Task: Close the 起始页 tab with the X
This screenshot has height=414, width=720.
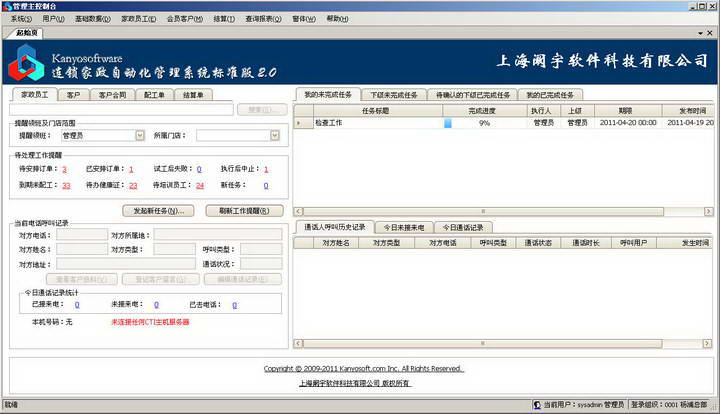Action: [709, 33]
